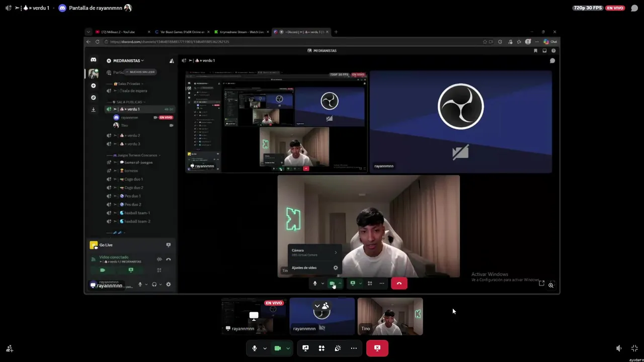Click NUEVOS SIN LEER unread pill

click(x=140, y=72)
